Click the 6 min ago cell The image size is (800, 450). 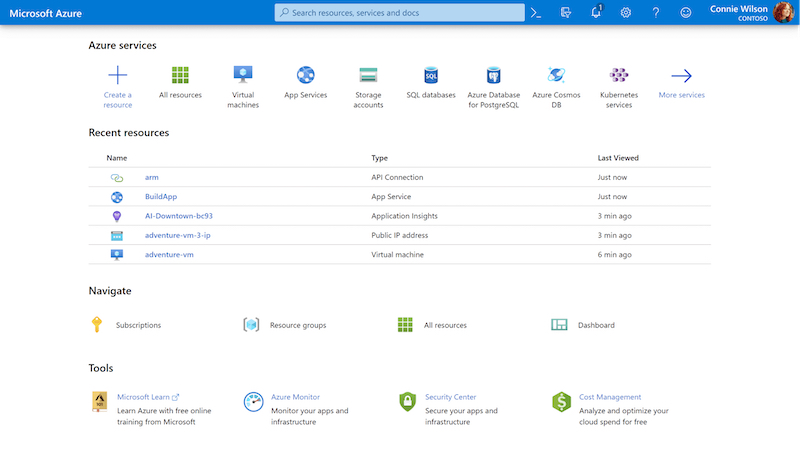point(614,255)
